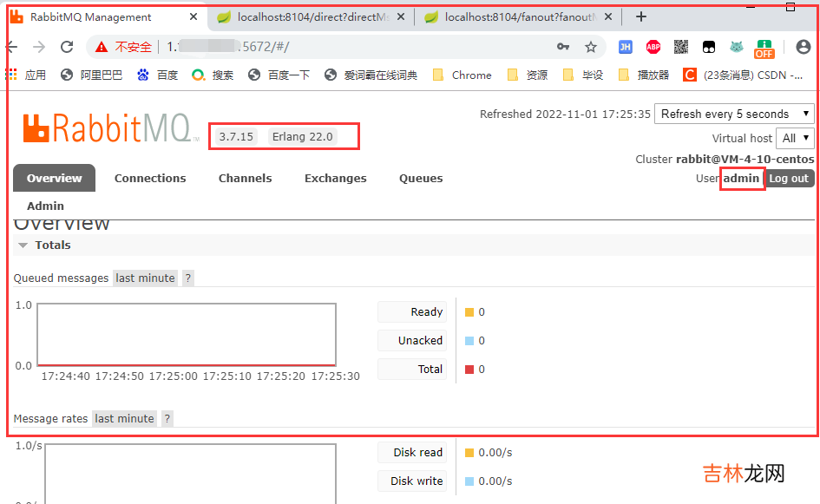Open the Queues tab

tap(421, 178)
